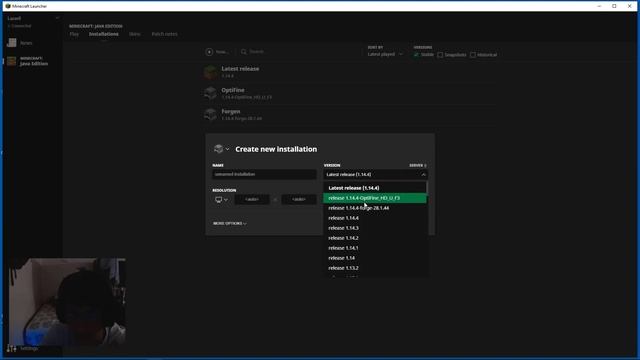
Task: Click the Settings label in the sidebar
Action: point(29,349)
